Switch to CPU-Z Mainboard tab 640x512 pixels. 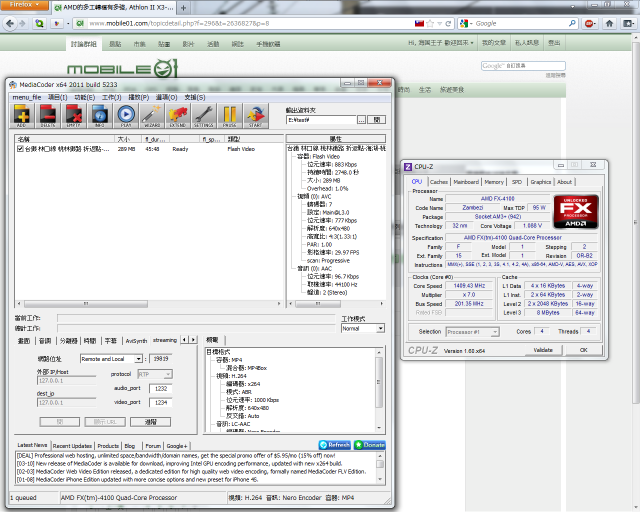point(466,182)
